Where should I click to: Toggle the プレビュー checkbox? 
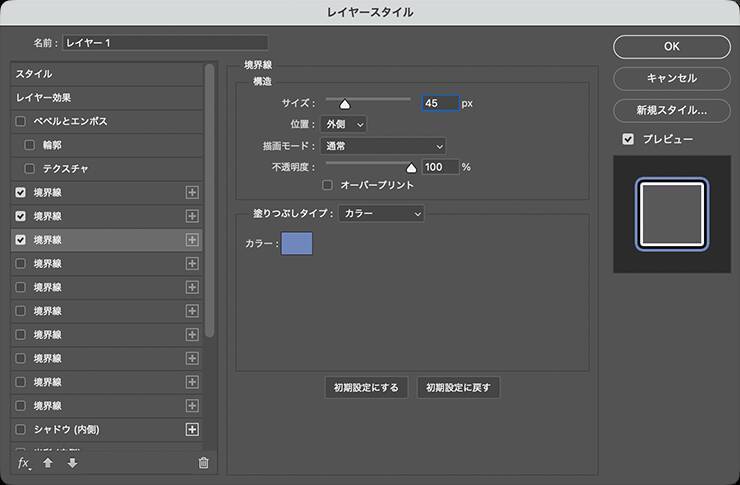coord(628,139)
